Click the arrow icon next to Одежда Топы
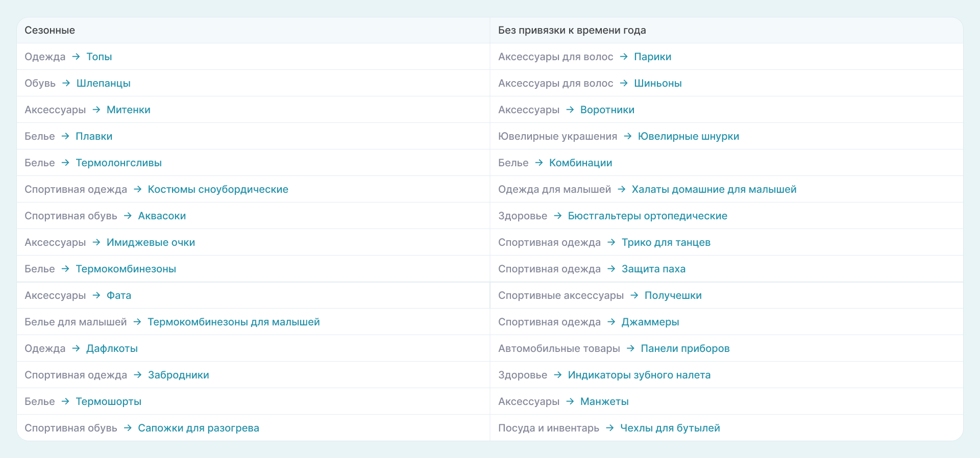The image size is (980, 458). [x=76, y=57]
